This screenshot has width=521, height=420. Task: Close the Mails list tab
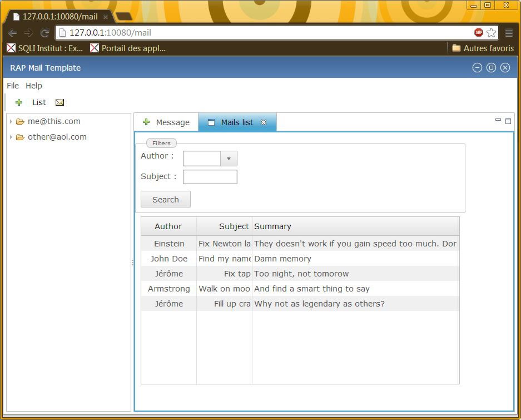pos(264,122)
